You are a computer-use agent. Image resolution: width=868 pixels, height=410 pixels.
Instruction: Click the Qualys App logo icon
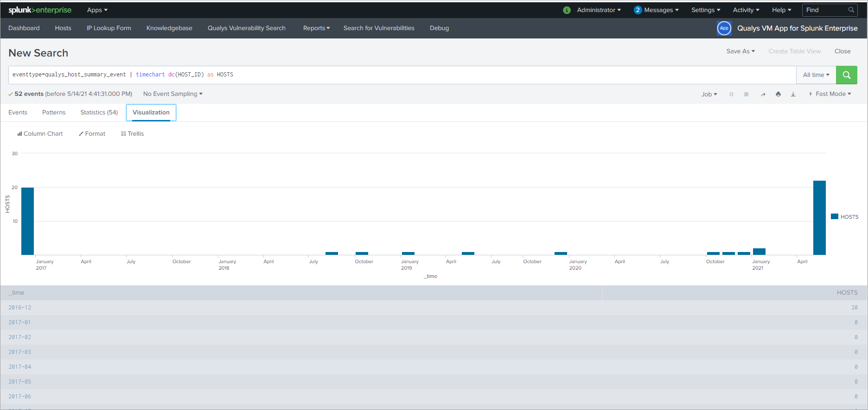(x=724, y=28)
